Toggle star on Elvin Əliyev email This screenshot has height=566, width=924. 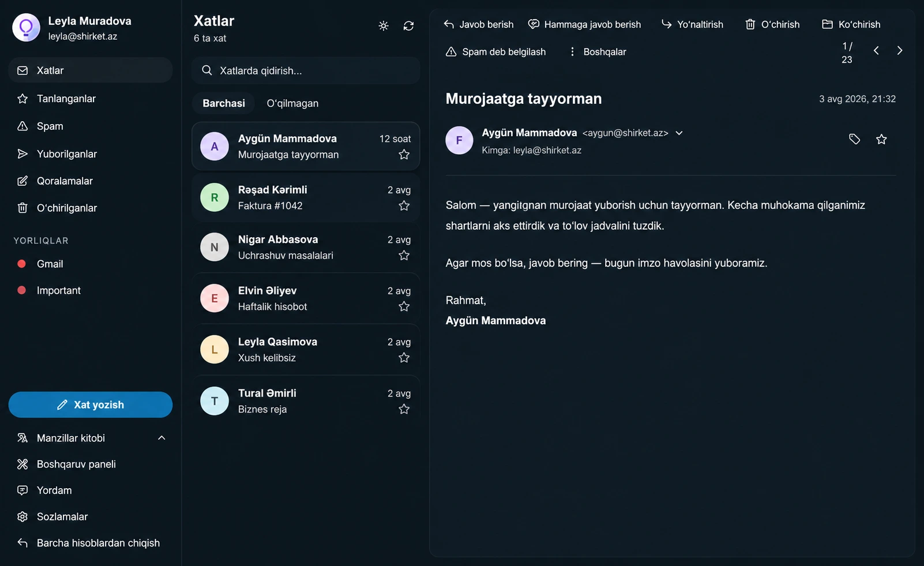tap(404, 307)
